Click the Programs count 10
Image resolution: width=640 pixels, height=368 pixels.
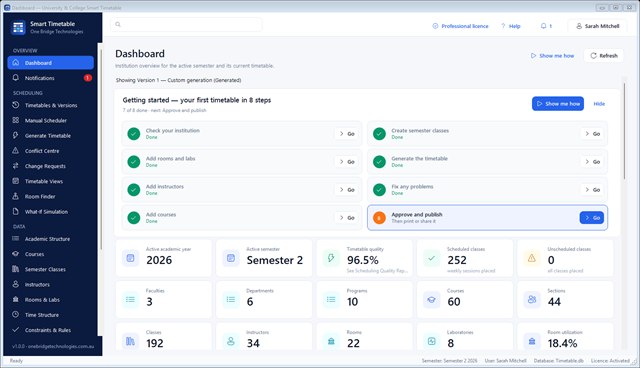[x=352, y=301]
